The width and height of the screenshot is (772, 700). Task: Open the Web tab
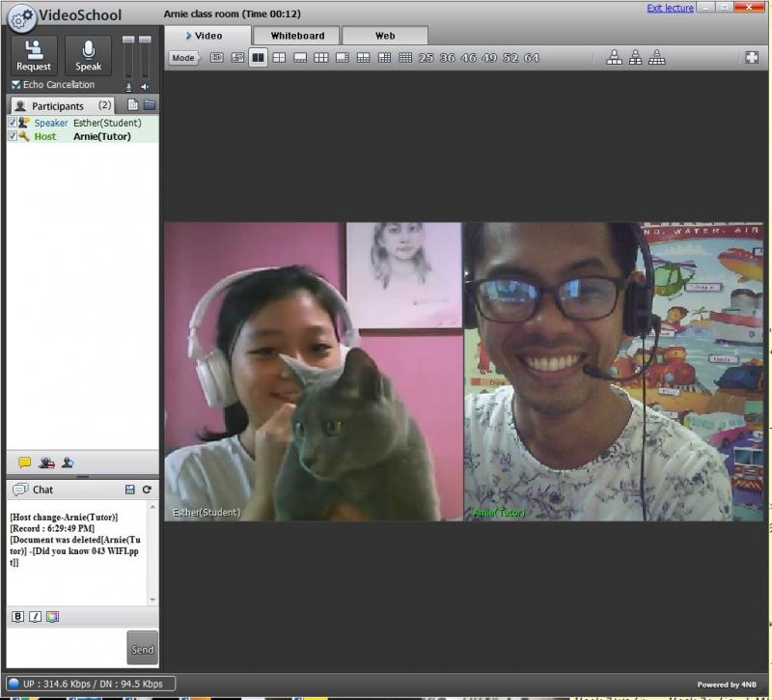385,36
